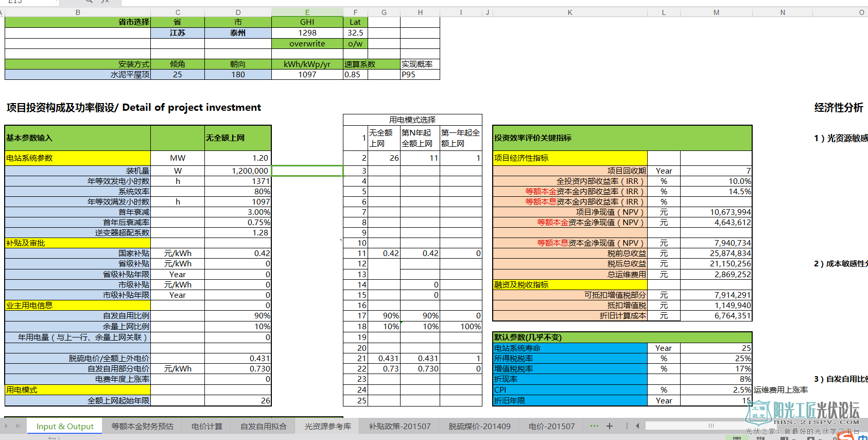Image resolution: width=868 pixels, height=440 pixels.
Task: Select the o/w cell
Action: point(355,44)
